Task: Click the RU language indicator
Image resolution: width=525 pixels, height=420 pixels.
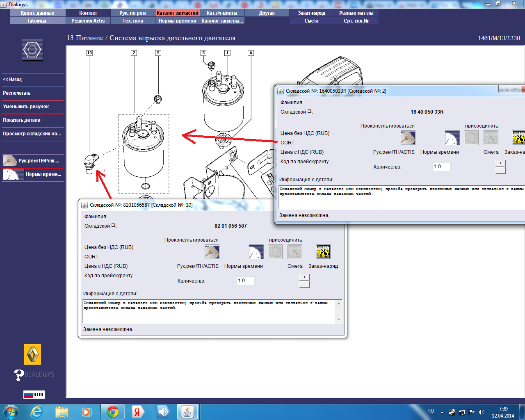Action: coord(431,411)
